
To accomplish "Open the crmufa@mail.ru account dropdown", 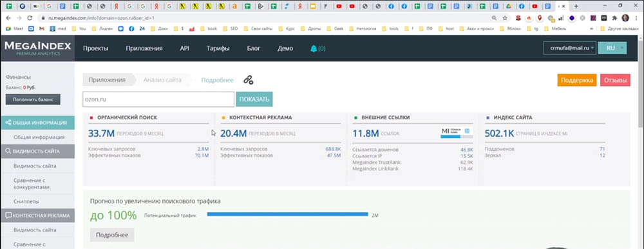I will (x=570, y=48).
